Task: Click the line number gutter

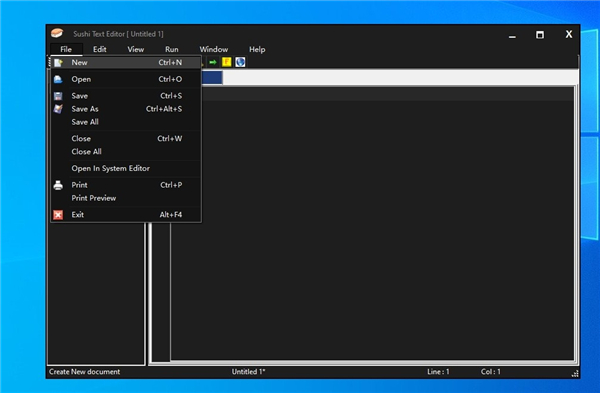Action: [x=161, y=291]
